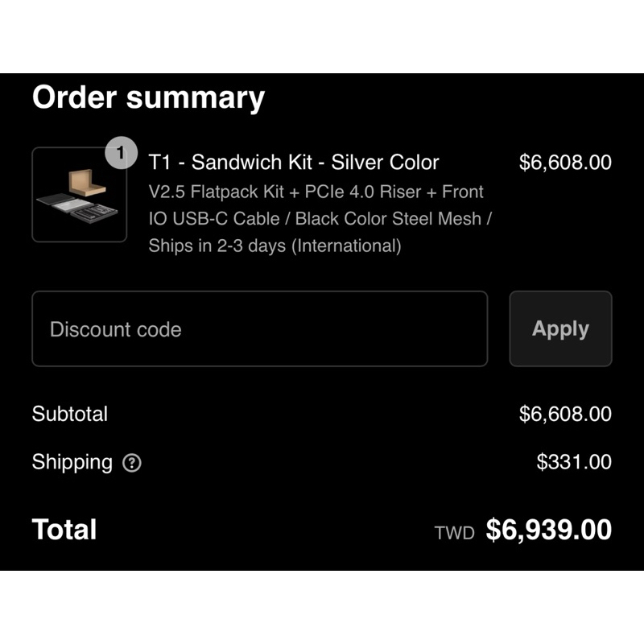This screenshot has width=644, height=644.
Task: Select the $331.00 shipping cost
Action: point(574,462)
